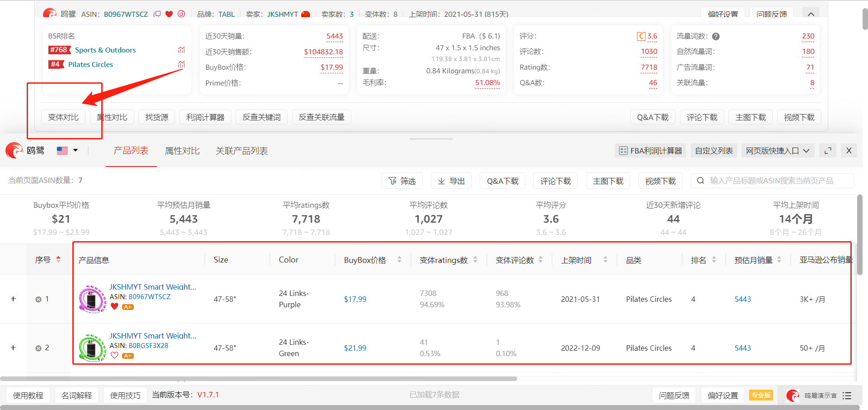Open the 偏好设置 button at top right
Screen dimensions: 868x410
tap(723, 14)
